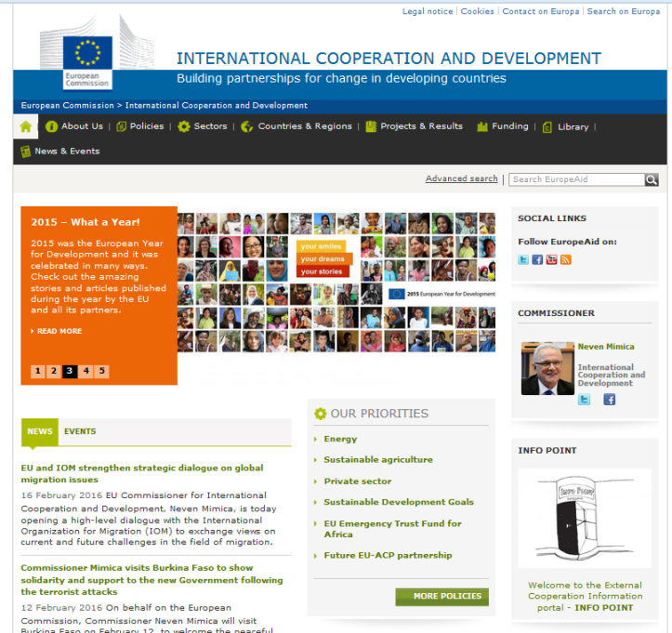The image size is (672, 633).
Task: Switch to the Events tab
Action: (x=80, y=431)
